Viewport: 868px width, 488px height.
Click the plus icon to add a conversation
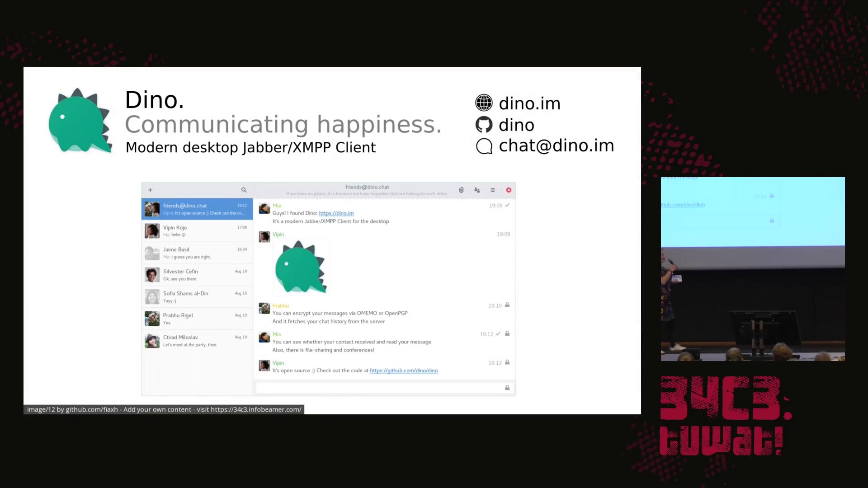pos(150,190)
